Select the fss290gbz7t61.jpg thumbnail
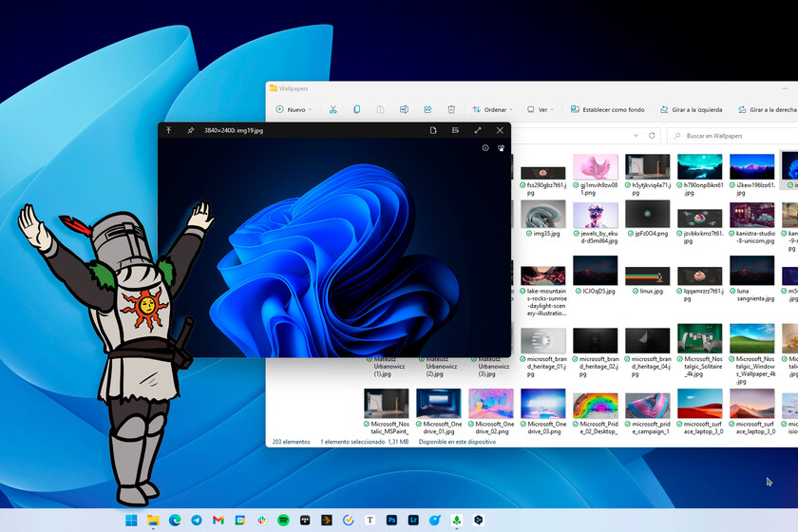This screenshot has width=798, height=532. coord(543,173)
